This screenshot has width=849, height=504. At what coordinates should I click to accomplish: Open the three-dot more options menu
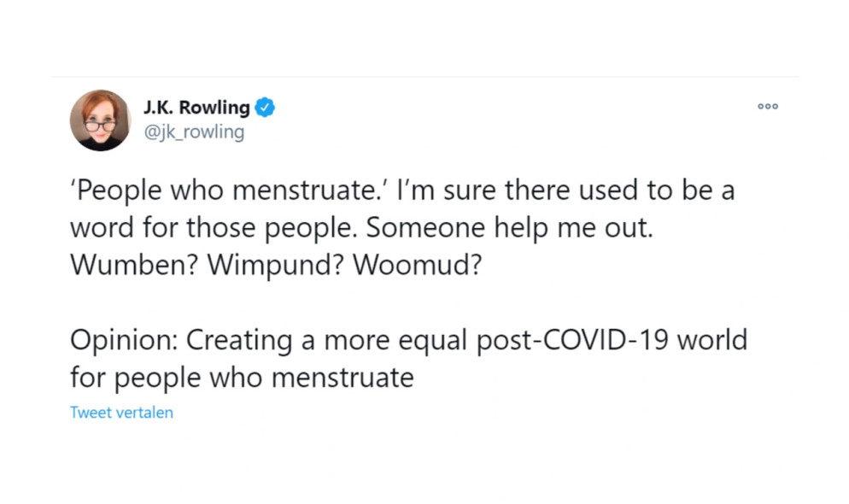pos(768,107)
